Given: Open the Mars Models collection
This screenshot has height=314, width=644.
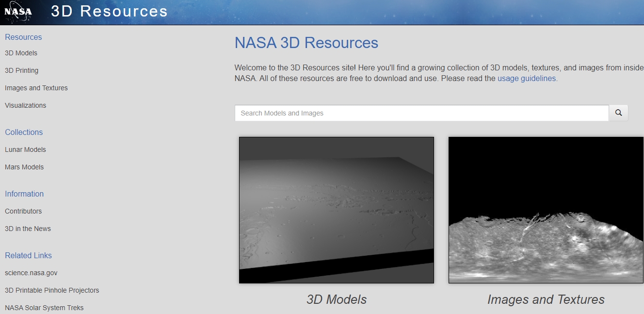Looking at the screenshot, I should click(24, 167).
